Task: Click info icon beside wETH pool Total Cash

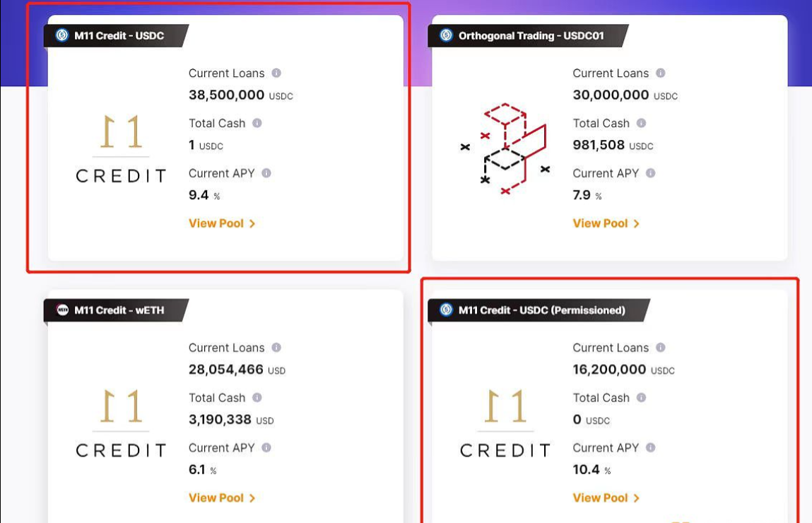Action: tap(257, 398)
